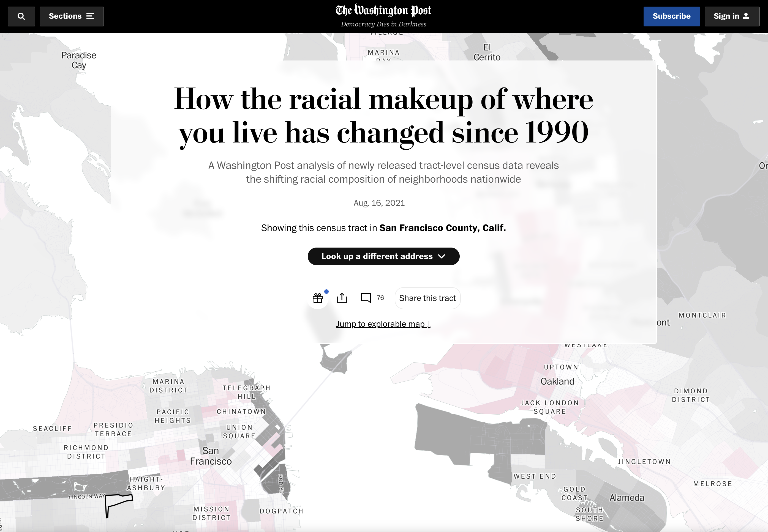Click the MISSION DISTRICT map label
Screen dimensions: 768x532
tap(211, 514)
